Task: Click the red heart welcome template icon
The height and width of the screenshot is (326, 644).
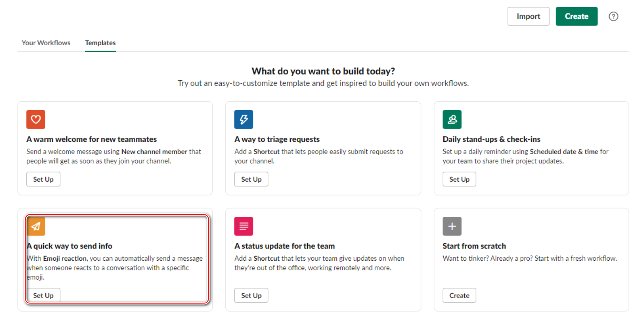Action: [36, 119]
